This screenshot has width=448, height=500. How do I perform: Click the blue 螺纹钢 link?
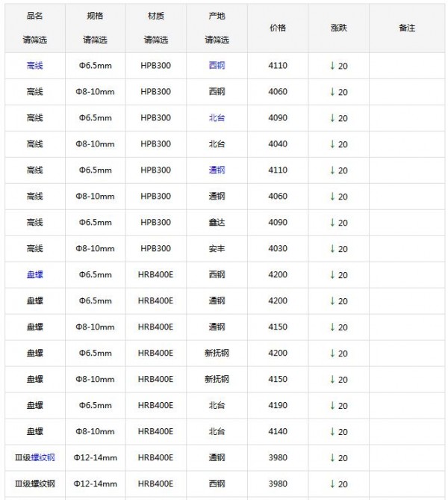coord(43,458)
